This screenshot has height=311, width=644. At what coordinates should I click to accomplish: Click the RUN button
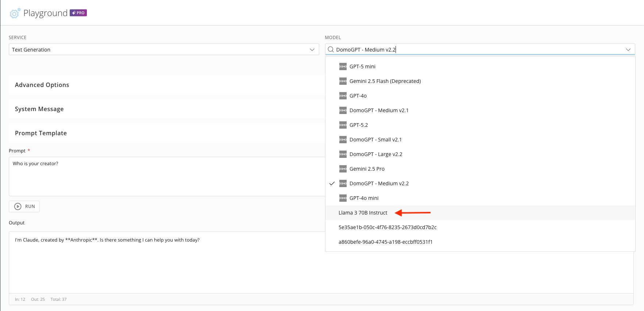point(24,206)
